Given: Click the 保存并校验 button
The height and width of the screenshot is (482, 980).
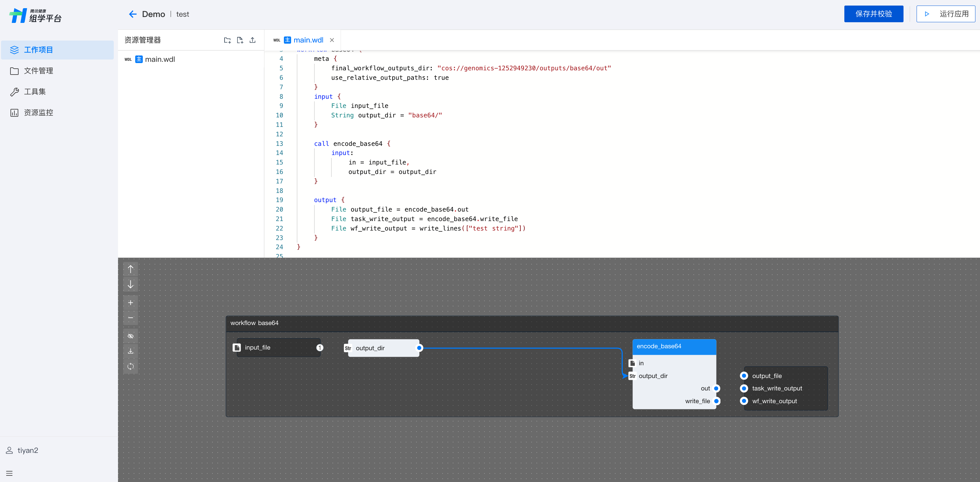Looking at the screenshot, I should (x=873, y=14).
